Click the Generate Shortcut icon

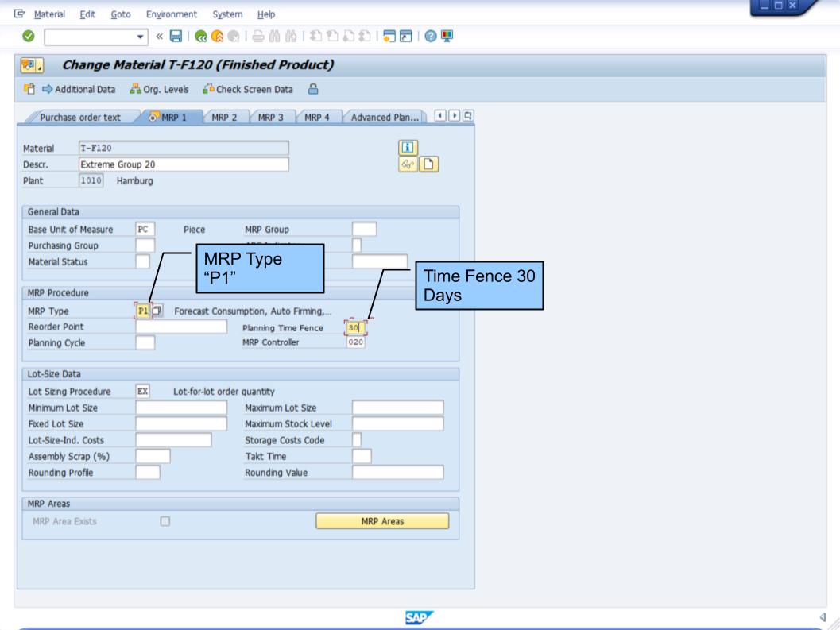tap(406, 36)
